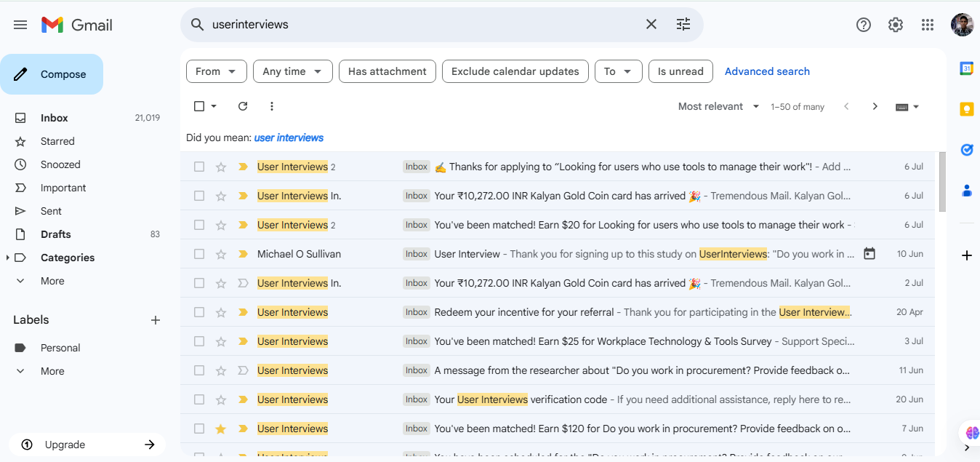The width and height of the screenshot is (980, 462).
Task: Open the Support help icon
Action: 864,25
